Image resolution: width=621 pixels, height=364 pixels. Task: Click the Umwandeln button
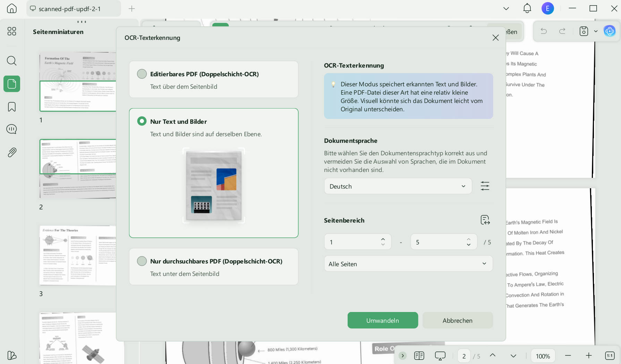pyautogui.click(x=383, y=320)
